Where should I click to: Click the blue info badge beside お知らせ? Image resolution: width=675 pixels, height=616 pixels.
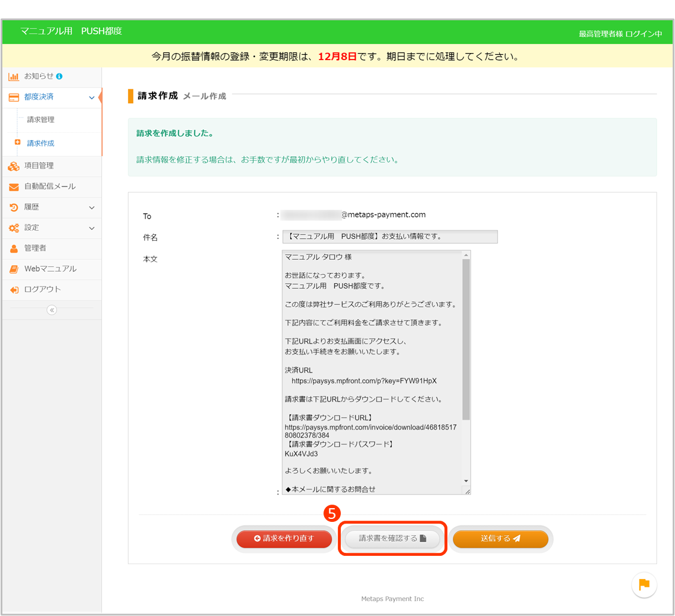(x=59, y=76)
